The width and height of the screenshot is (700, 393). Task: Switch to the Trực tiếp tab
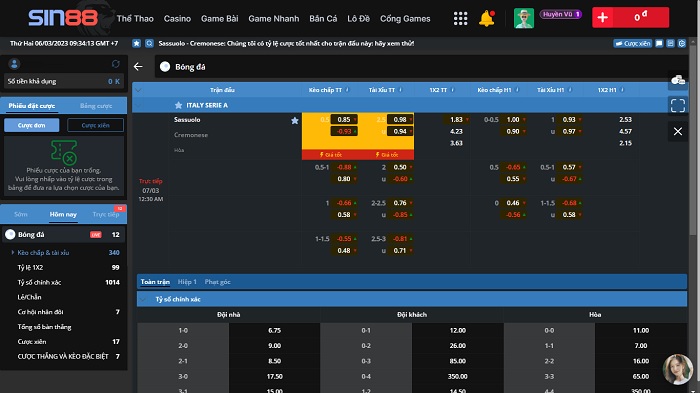[106, 214]
